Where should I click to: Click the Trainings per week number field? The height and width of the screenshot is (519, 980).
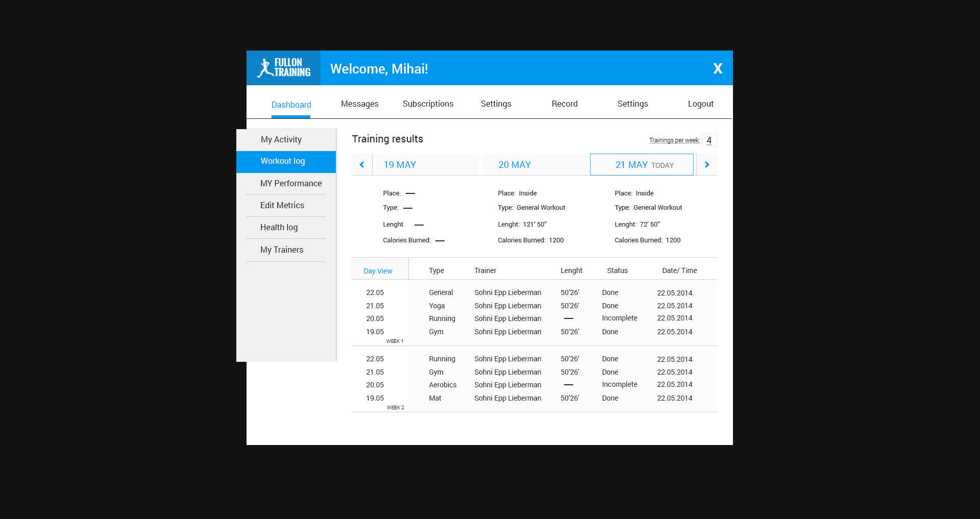709,140
